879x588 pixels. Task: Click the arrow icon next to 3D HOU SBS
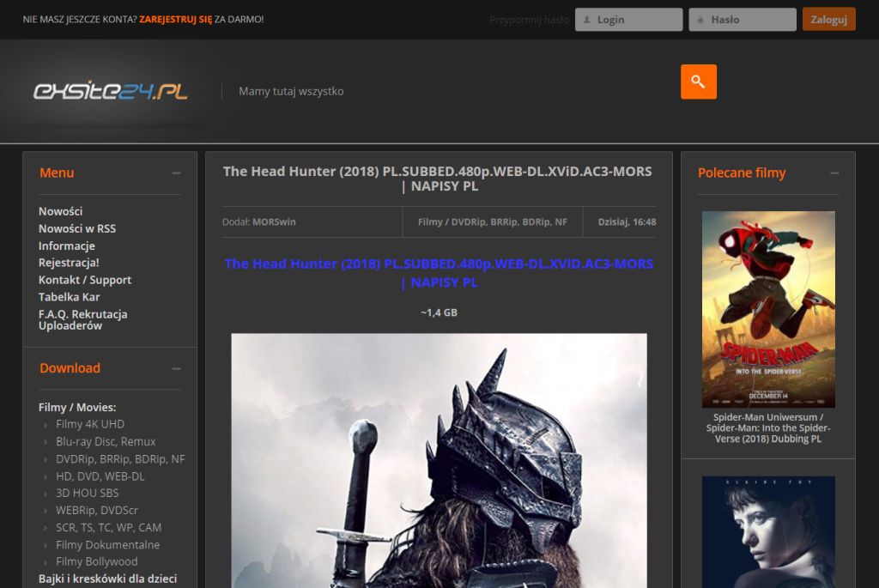(x=45, y=493)
